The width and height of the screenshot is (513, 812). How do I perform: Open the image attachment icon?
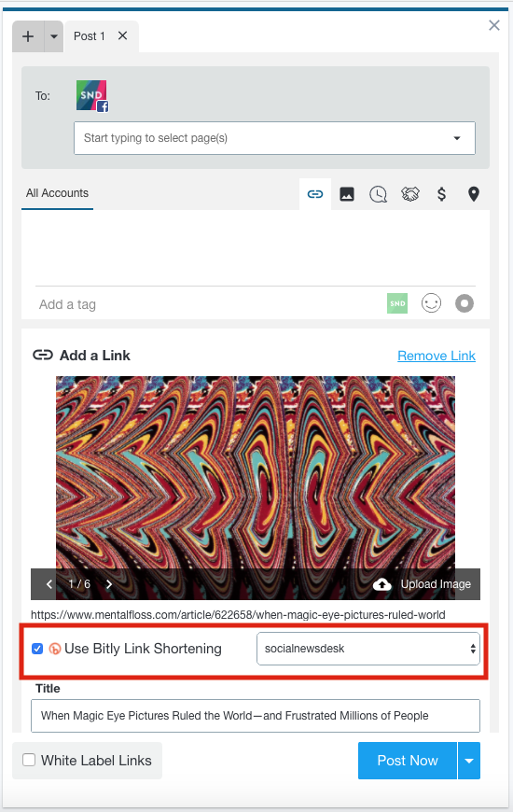coord(347,194)
